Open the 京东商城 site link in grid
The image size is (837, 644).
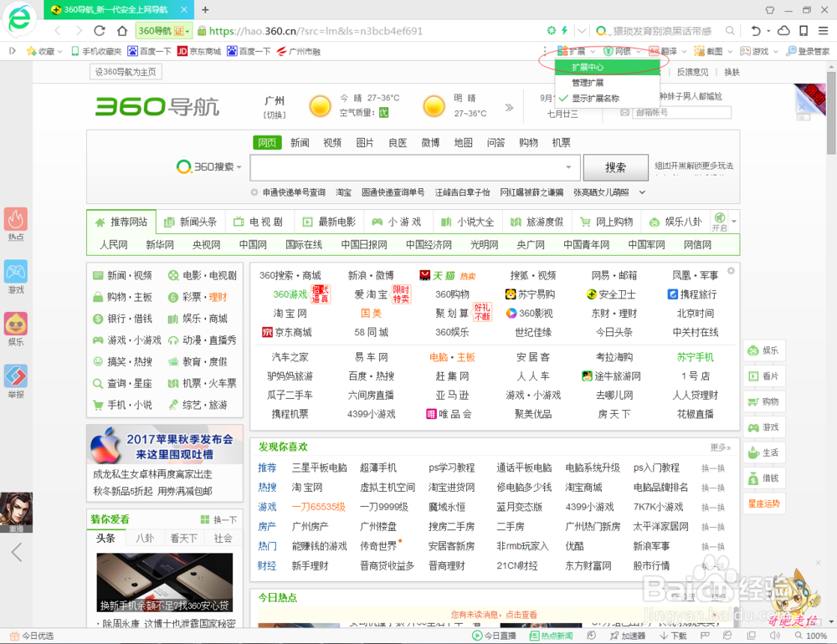[289, 332]
